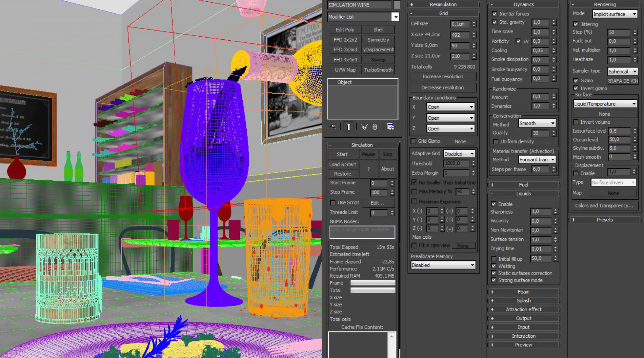Toggle Strong surface mode checkbox
This screenshot has width=644, height=358.
tap(494, 280)
